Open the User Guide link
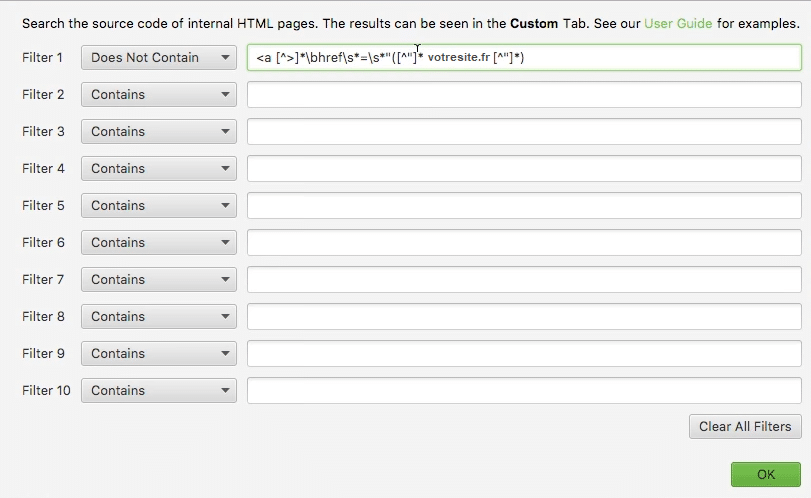Screen dimensions: 811x498 (677, 23)
